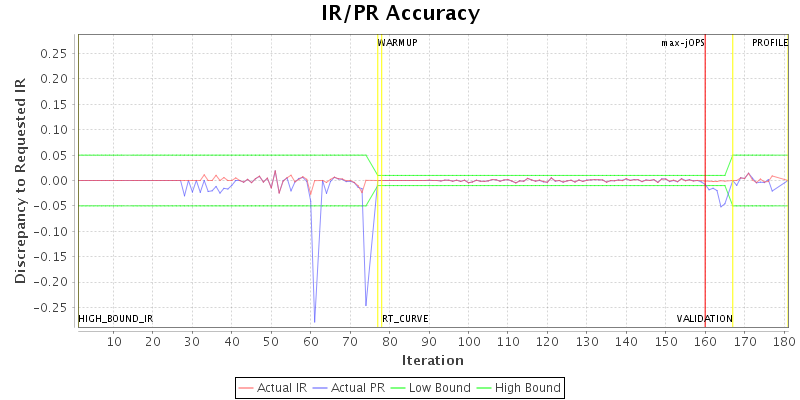800x400 pixels.
Task: Click the WARMUP phase label
Action: 397,43
